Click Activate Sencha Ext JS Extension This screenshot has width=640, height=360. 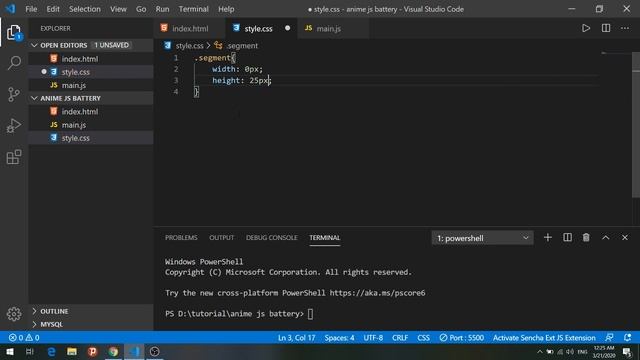pyautogui.click(x=544, y=338)
